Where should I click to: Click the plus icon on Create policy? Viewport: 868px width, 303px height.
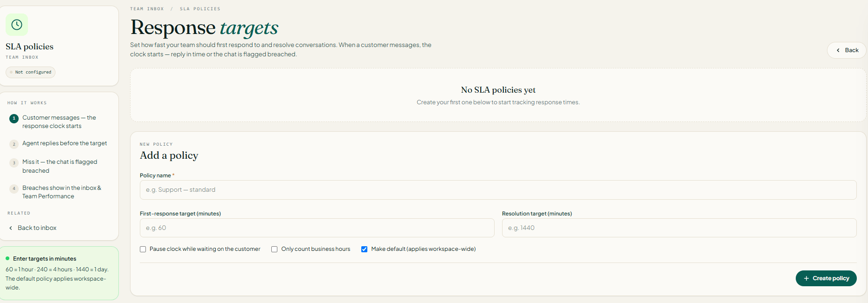click(806, 278)
